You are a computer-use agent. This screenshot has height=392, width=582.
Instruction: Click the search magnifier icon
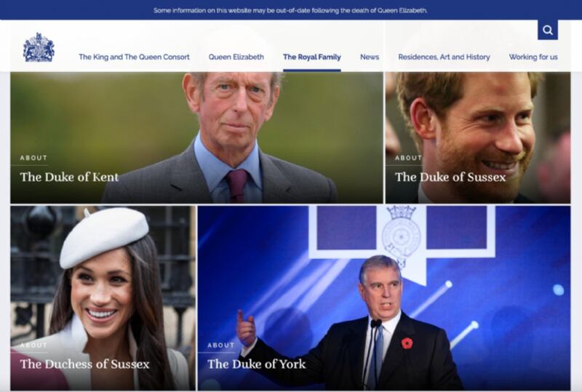[x=548, y=30]
